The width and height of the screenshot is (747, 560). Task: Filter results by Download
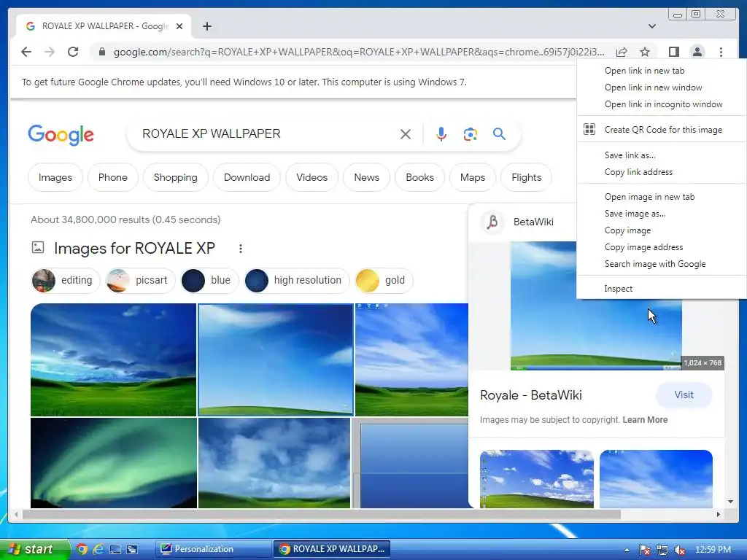coord(247,177)
